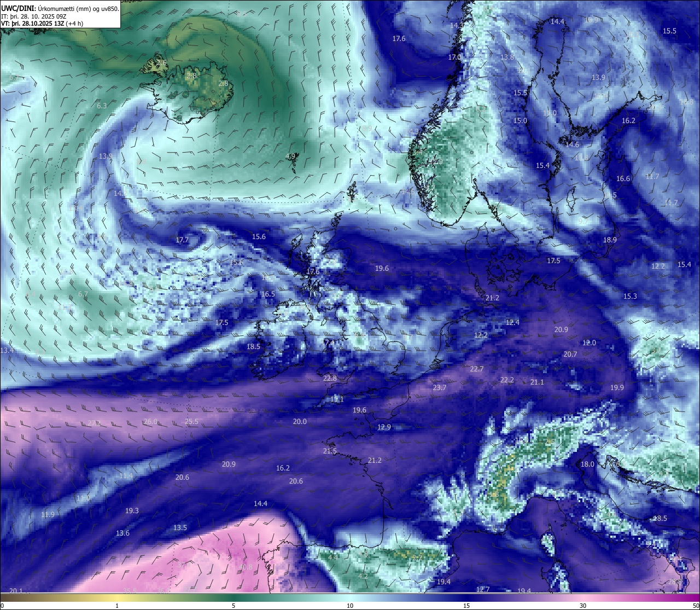Click the map value '13.6'
The image size is (700, 610).
pos(122,533)
